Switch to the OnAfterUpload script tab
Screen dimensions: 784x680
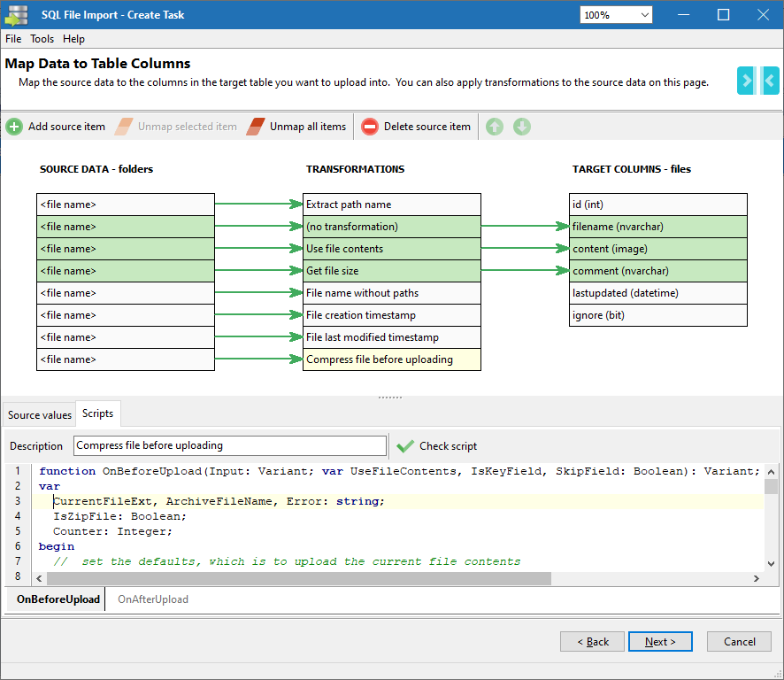click(153, 599)
